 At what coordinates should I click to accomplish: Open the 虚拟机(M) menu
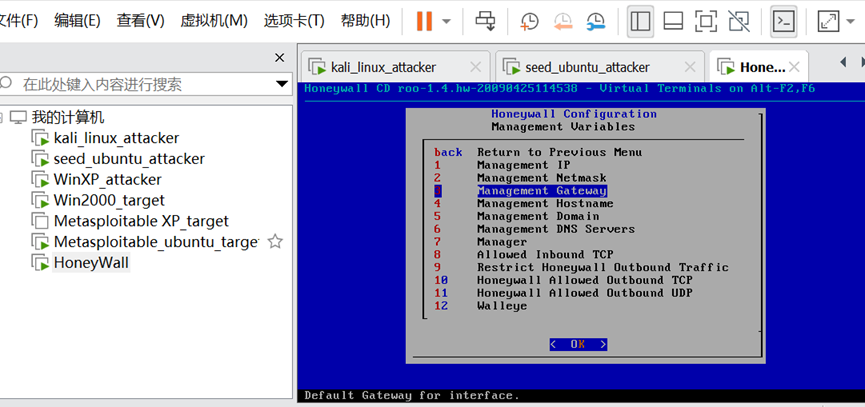click(213, 21)
